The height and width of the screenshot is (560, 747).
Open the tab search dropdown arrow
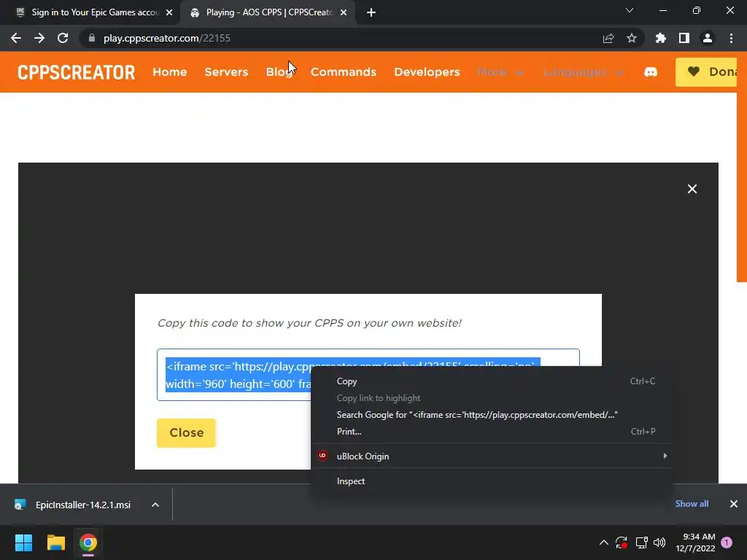(630, 10)
